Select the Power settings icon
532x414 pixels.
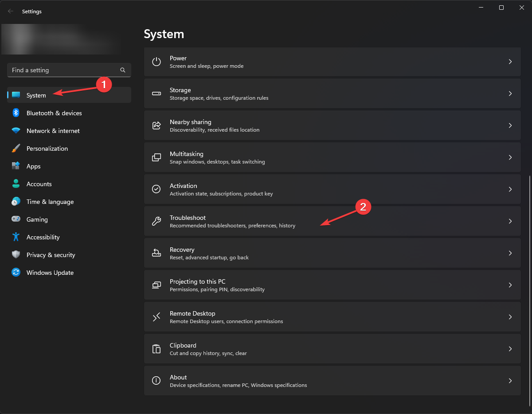coord(156,62)
